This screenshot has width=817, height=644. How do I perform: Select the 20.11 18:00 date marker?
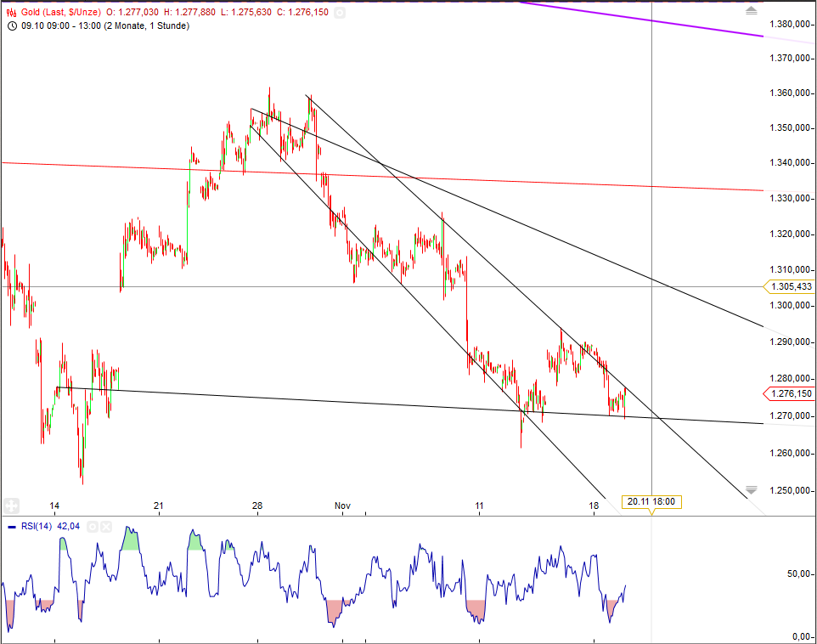pos(652,501)
